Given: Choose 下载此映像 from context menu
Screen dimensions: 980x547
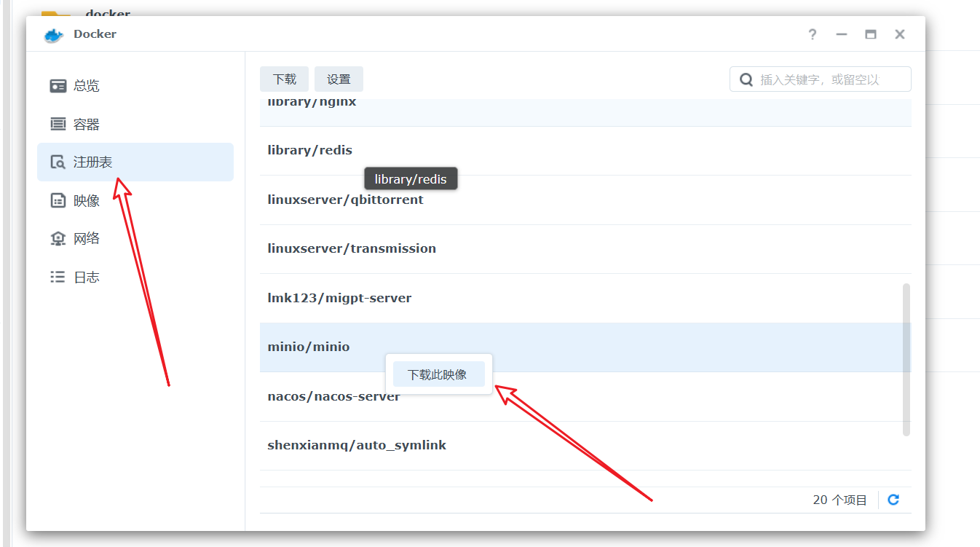Looking at the screenshot, I should 438,374.
